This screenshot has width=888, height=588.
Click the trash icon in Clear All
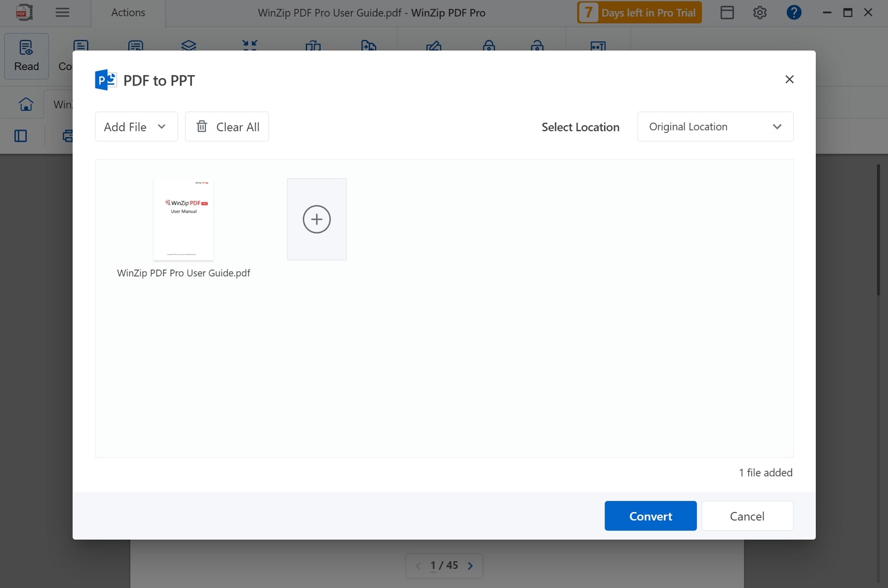(x=202, y=126)
